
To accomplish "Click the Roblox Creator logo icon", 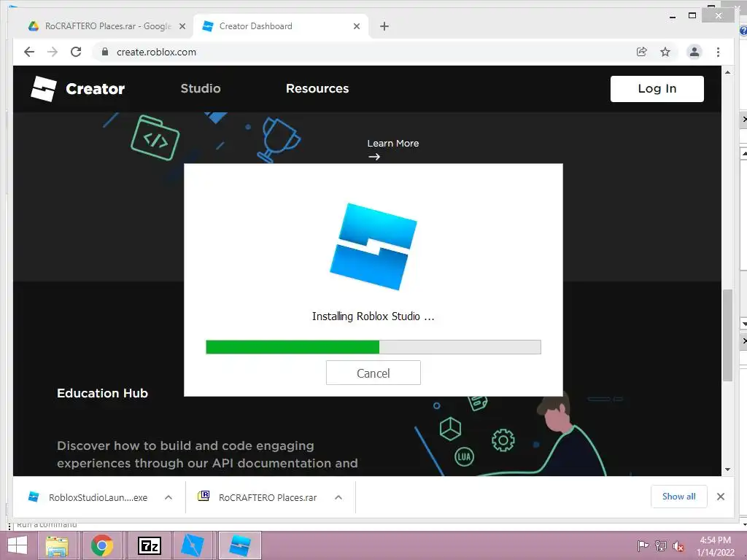I will pyautogui.click(x=43, y=88).
